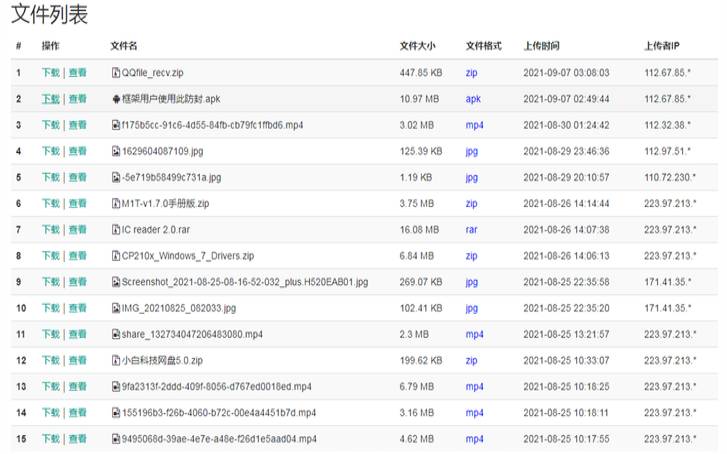Download row 13 mp4 via 下载

coord(51,386)
